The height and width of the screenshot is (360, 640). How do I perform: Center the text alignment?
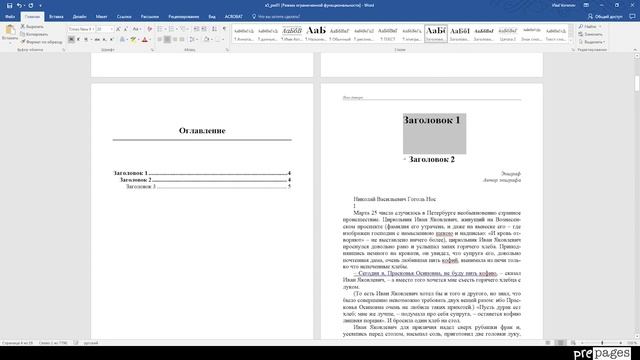pyautogui.click(x=167, y=40)
